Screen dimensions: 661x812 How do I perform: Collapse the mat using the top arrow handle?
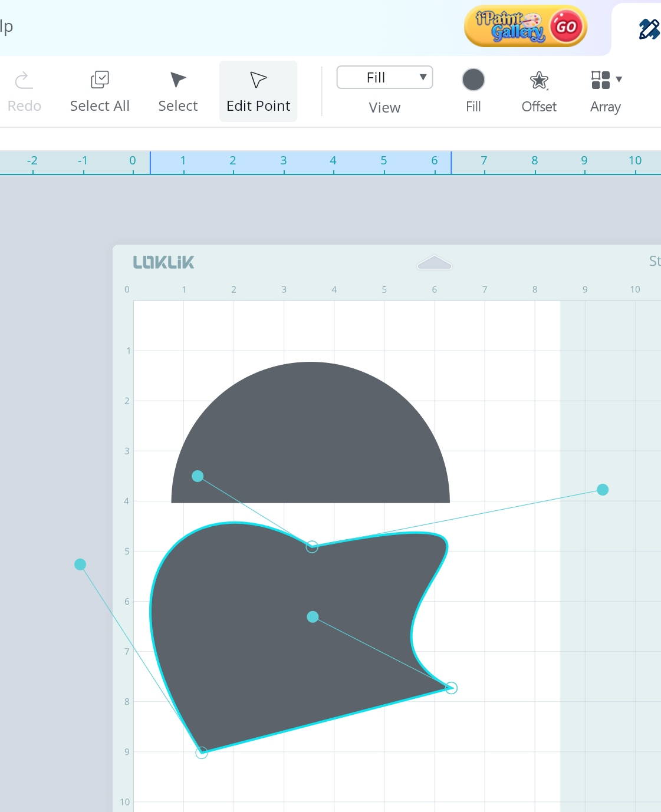pyautogui.click(x=435, y=263)
